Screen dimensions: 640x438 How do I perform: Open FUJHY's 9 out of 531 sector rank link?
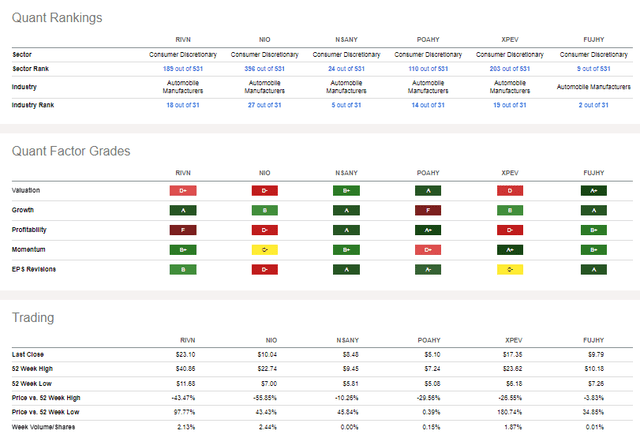593,69
